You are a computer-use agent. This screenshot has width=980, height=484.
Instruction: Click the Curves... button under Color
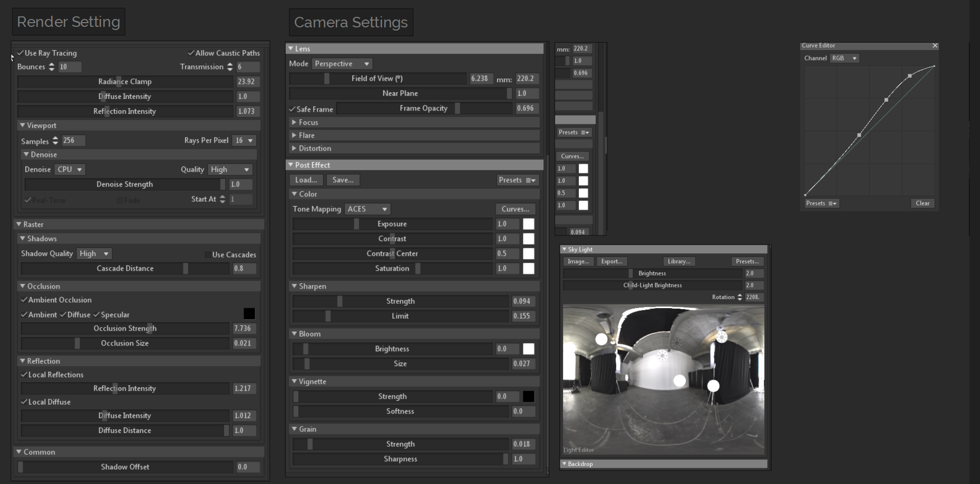(515, 209)
